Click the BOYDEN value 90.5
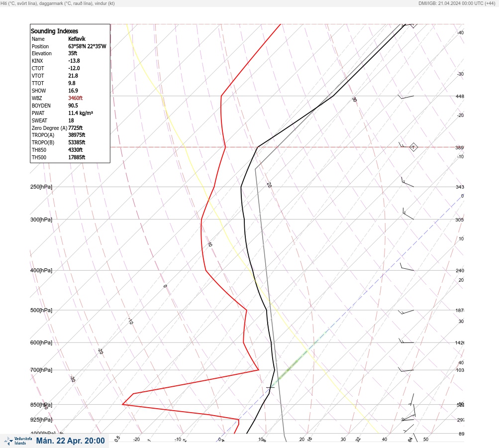The image size is (499, 448). pyautogui.click(x=73, y=106)
